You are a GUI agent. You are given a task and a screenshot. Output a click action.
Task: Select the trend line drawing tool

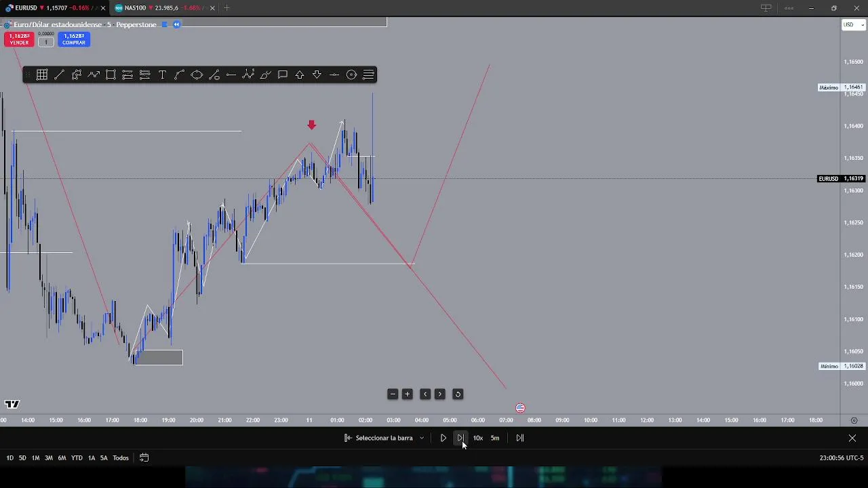click(59, 75)
